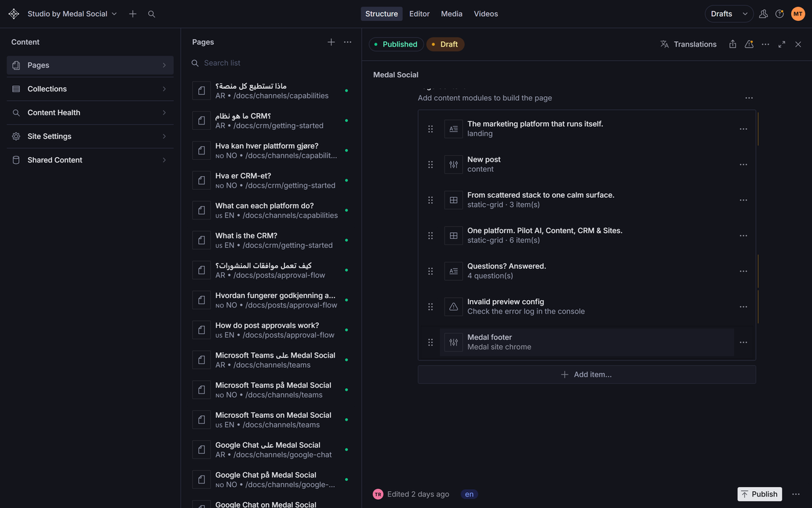Screen dimensions: 812x508
Task: Click the 'en' language badge
Action: (469, 494)
